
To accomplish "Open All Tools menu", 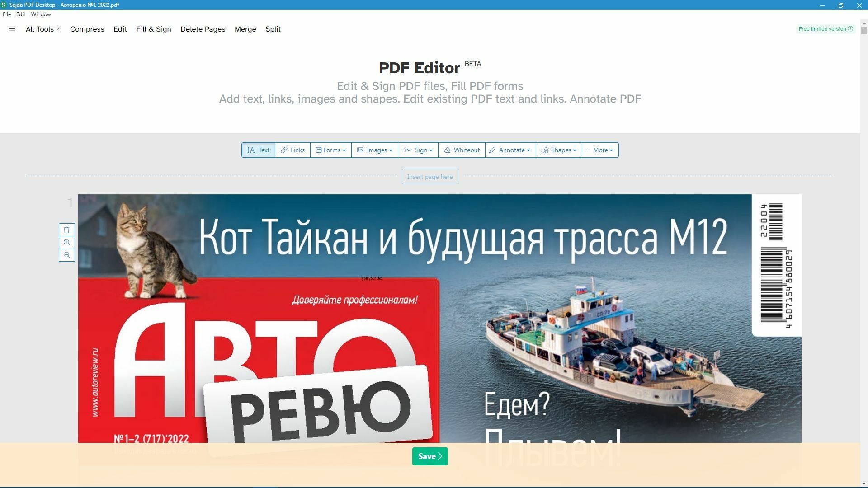I will point(42,29).
